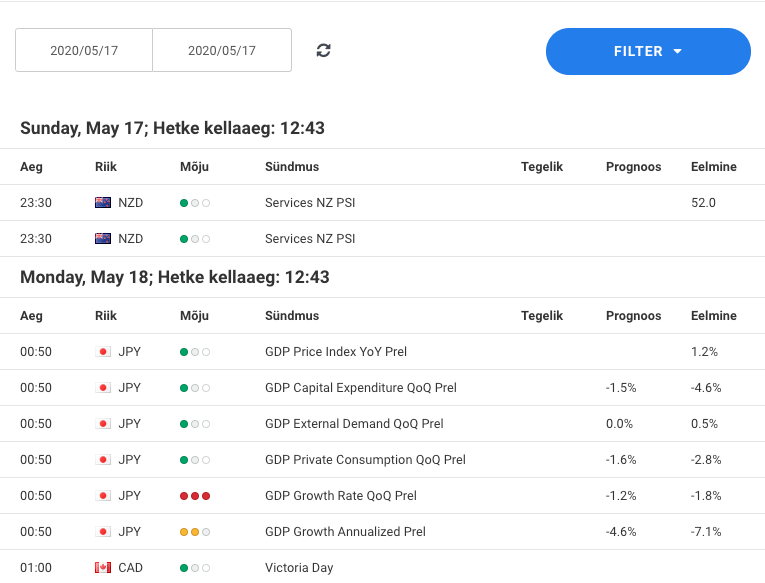Click previous value -2.8% for GDP Private Consumption
The image size is (765, 583).
[705, 460]
